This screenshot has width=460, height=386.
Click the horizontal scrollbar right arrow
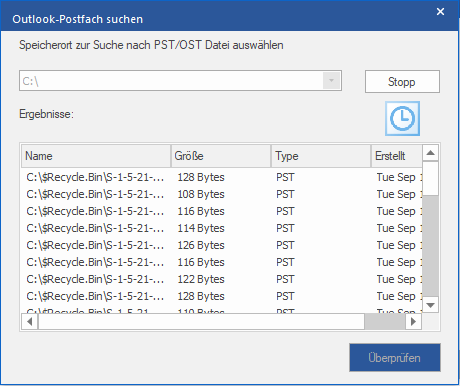[x=413, y=322]
